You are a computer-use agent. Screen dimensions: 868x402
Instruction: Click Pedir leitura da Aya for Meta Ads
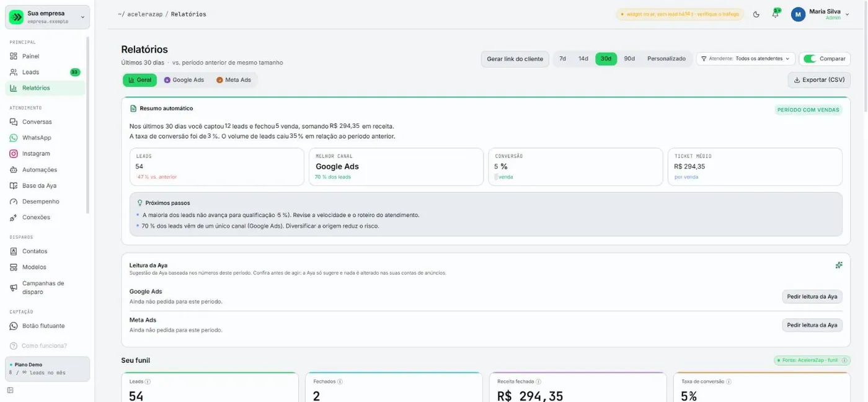pos(812,325)
